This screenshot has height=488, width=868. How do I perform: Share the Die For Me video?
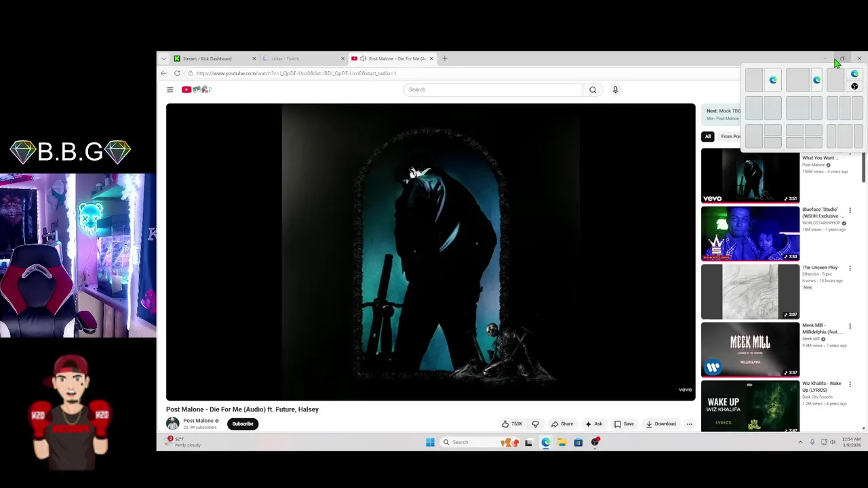562,424
